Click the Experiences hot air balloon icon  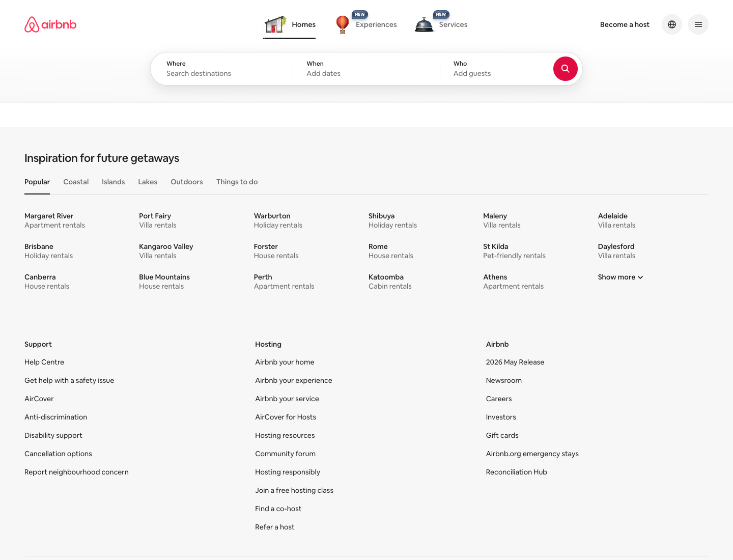tap(343, 24)
